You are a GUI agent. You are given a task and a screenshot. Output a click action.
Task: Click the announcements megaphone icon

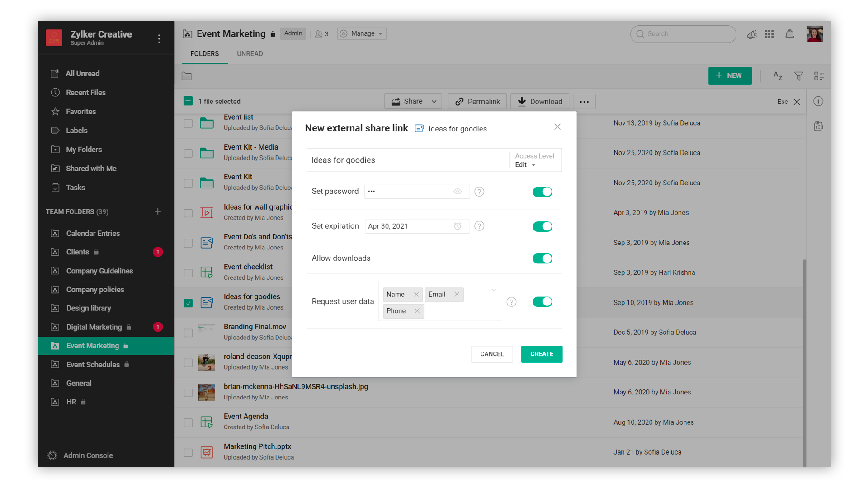(752, 34)
